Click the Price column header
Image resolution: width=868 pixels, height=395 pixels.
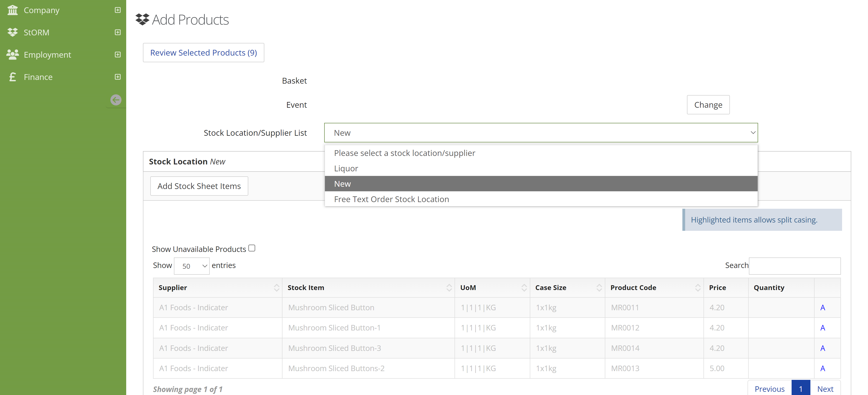click(726, 288)
